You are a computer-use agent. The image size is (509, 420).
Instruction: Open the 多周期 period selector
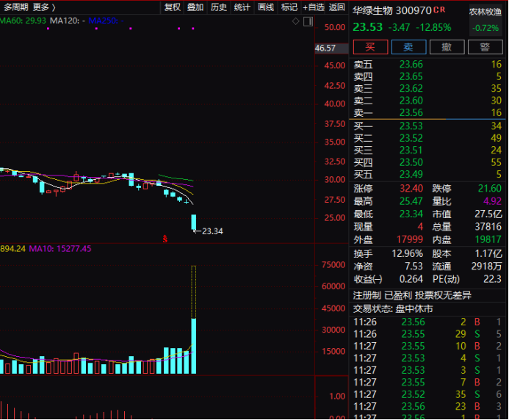pos(16,7)
